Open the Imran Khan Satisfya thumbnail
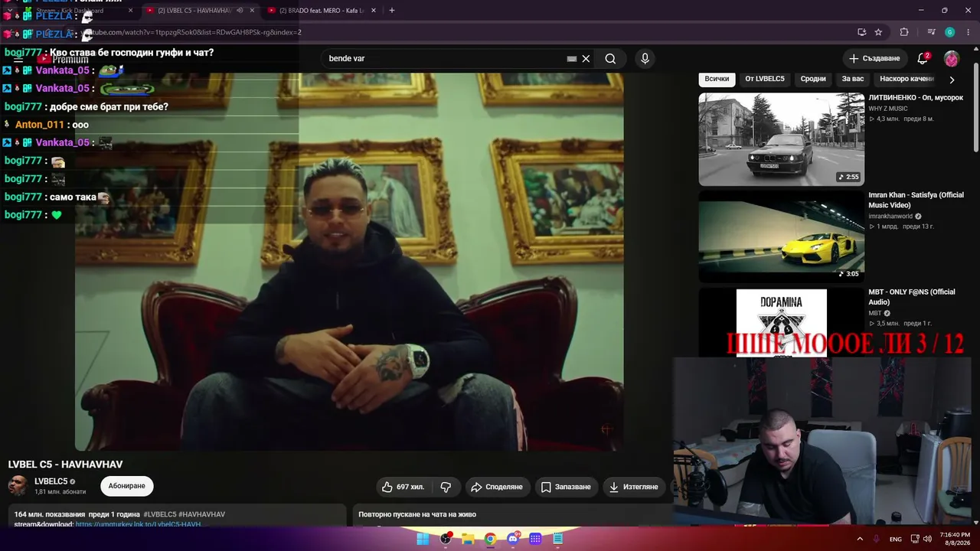The image size is (980, 551). [781, 236]
